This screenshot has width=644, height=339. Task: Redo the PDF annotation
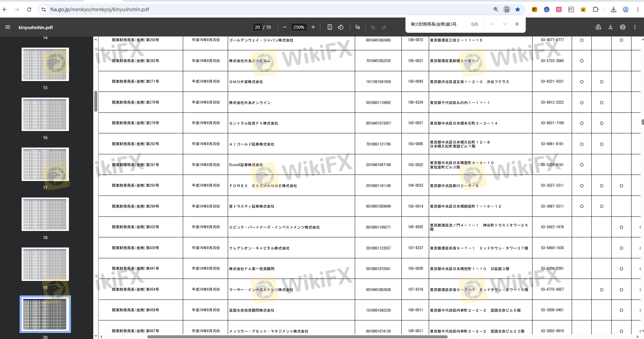pos(384,27)
